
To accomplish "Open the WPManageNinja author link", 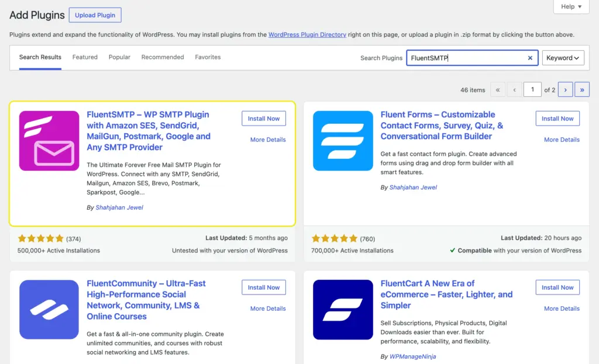I will 412,356.
